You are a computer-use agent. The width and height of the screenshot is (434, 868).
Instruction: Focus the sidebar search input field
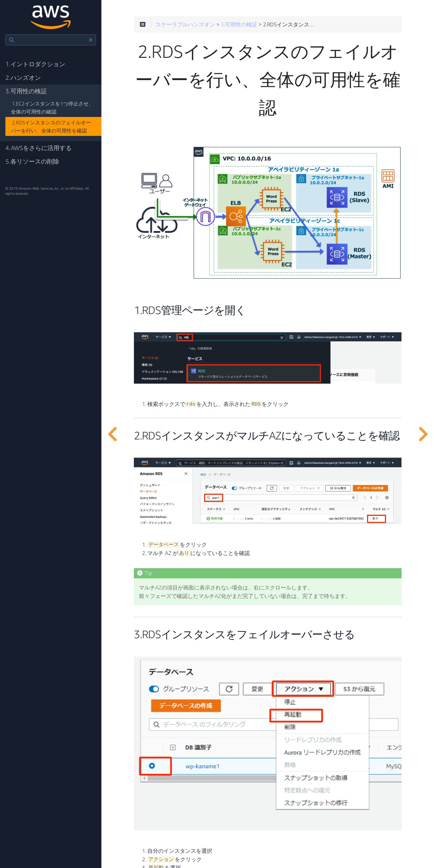tap(51, 40)
